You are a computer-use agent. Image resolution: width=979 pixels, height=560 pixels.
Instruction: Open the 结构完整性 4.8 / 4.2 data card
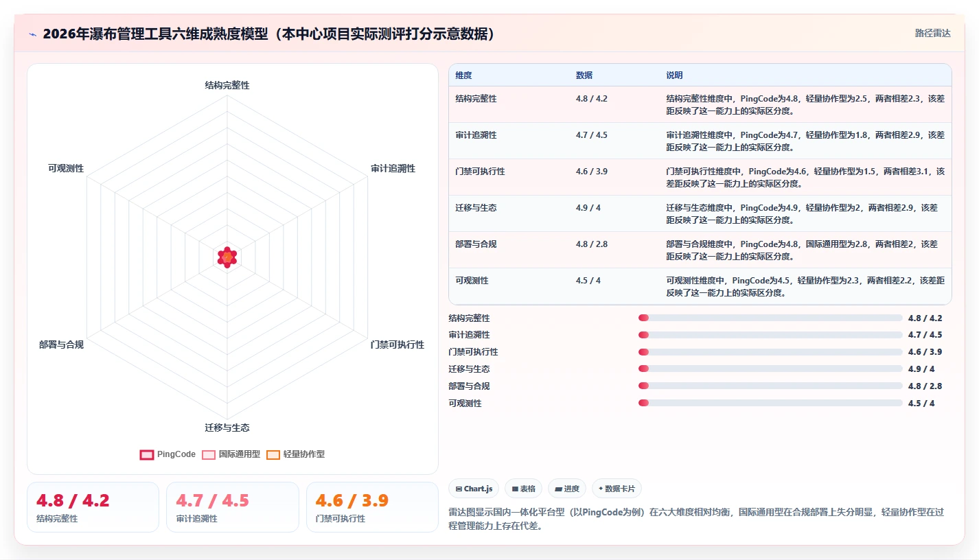[93, 507]
